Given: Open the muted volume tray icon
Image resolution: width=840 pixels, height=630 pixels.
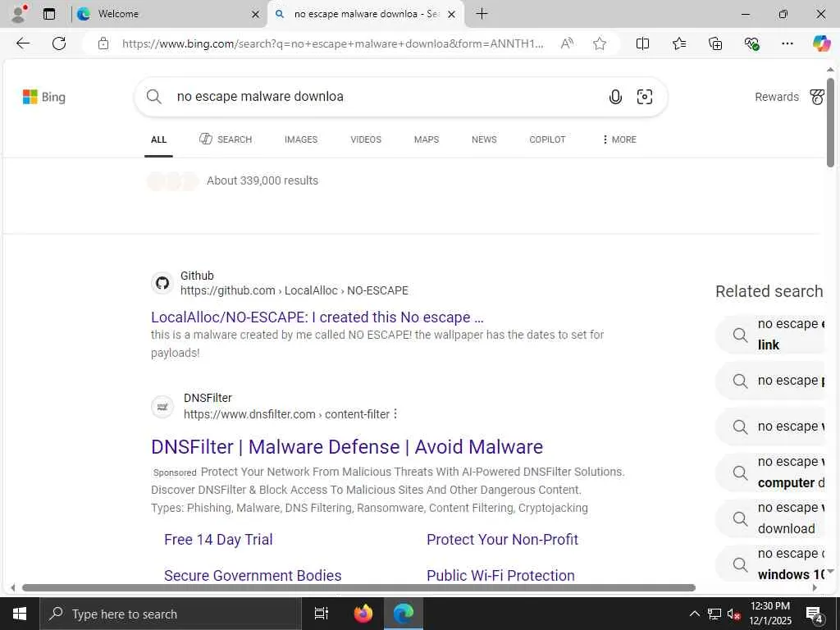Looking at the screenshot, I should point(733,614).
